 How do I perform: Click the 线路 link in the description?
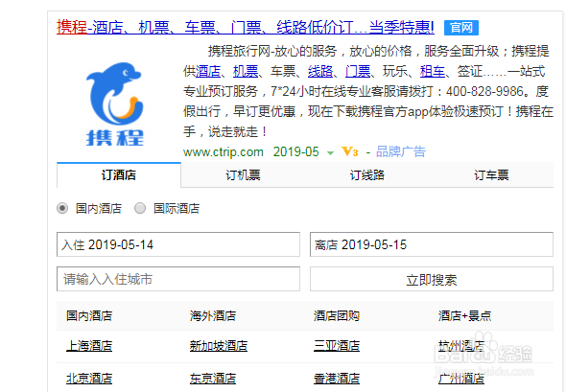pos(320,72)
